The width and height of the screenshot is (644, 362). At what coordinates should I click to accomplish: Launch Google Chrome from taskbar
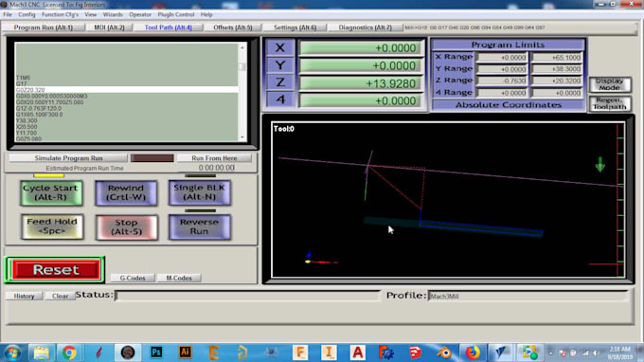(x=69, y=353)
